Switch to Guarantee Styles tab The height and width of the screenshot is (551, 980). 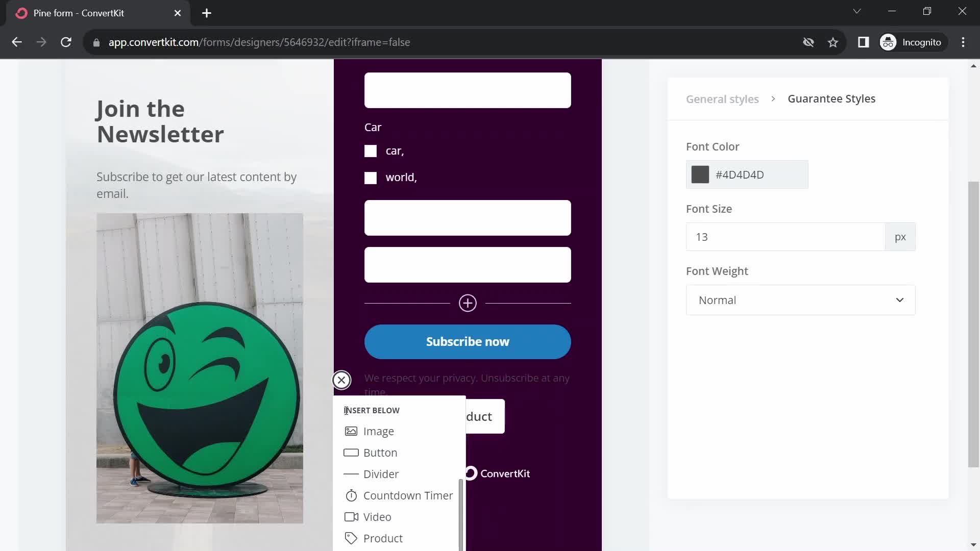pos(832,98)
